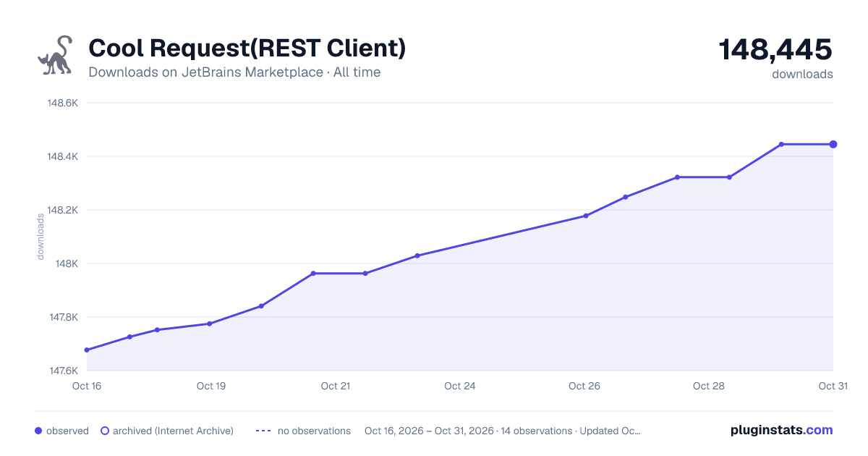Click the 147.8K y-axis label
The height and width of the screenshot is (456, 868).
pyautogui.click(x=62, y=317)
